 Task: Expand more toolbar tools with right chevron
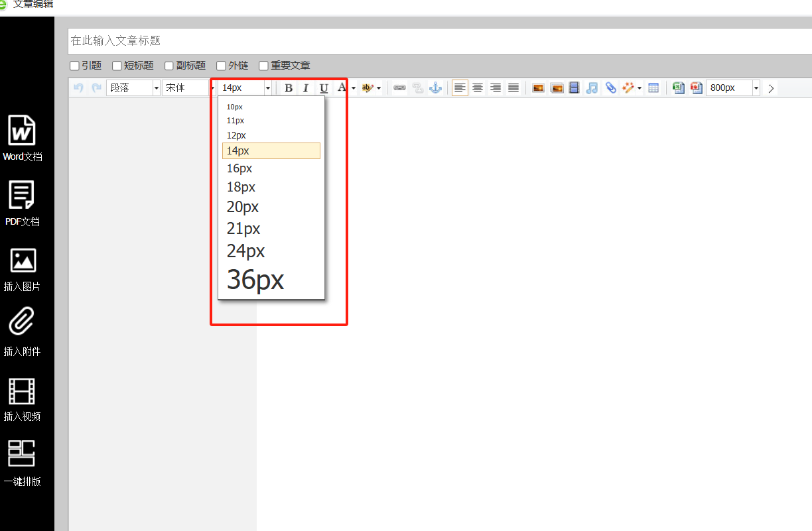coord(771,88)
